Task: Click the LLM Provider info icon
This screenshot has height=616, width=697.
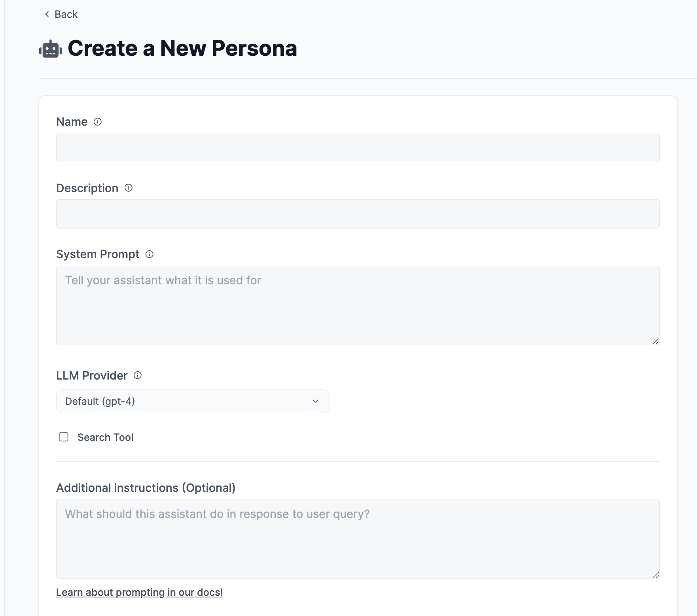Action: click(137, 376)
